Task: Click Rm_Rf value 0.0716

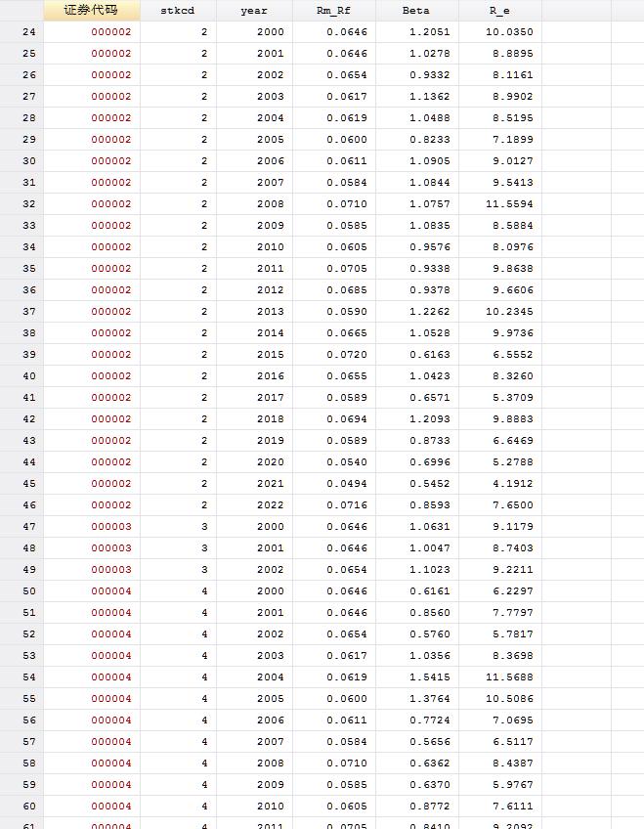Action: click(x=347, y=505)
